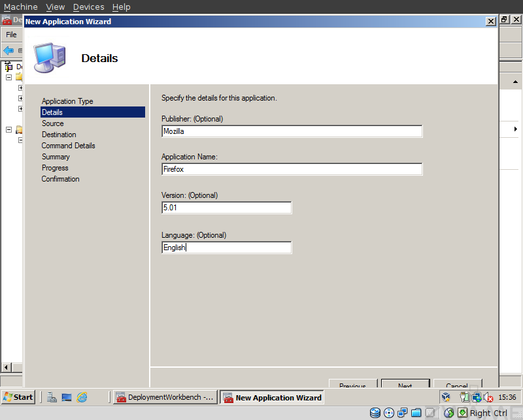Viewport: 523px width, 420px height.
Task: Click the Source wizard step
Action: click(53, 123)
